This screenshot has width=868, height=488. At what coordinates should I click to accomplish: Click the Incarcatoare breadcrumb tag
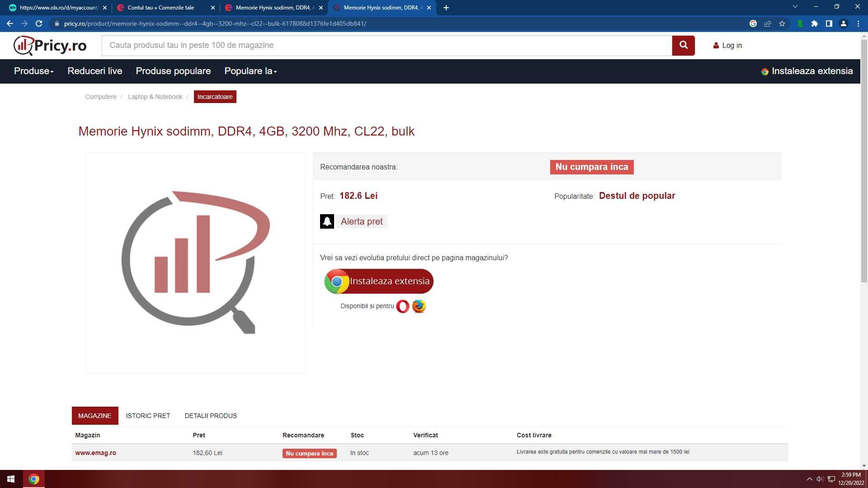point(215,97)
